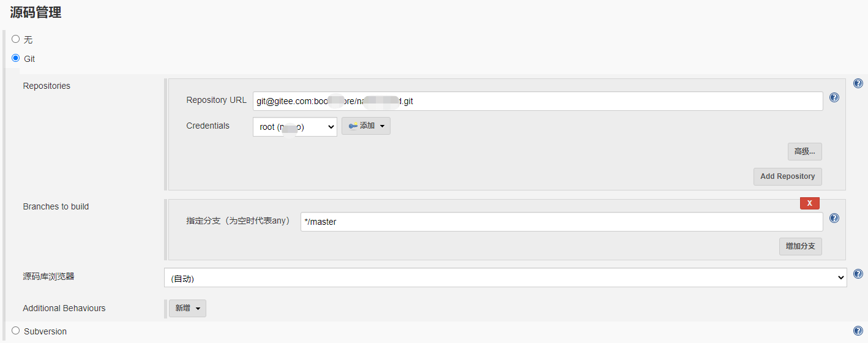868x343 pixels.
Task: Click the 高级... button
Action: [x=805, y=151]
